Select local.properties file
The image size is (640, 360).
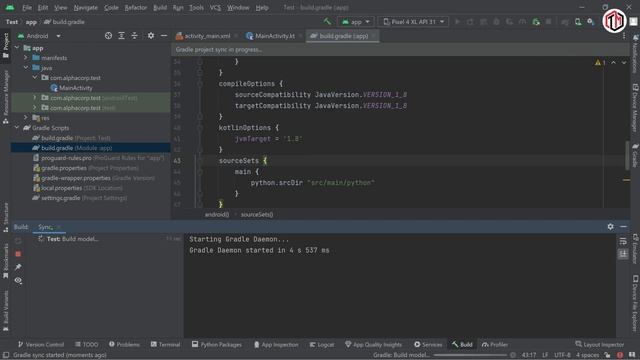pos(78,188)
